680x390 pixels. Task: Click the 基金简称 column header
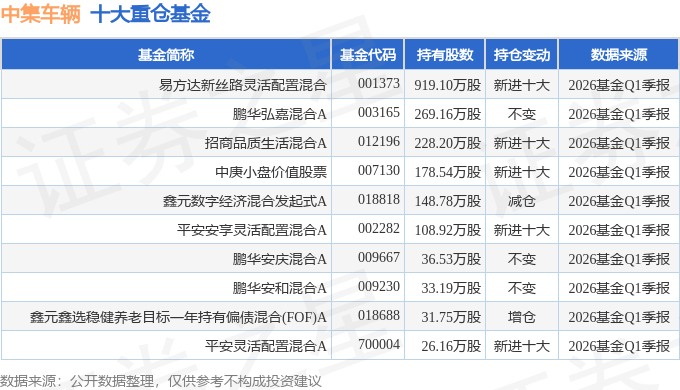tap(166, 55)
